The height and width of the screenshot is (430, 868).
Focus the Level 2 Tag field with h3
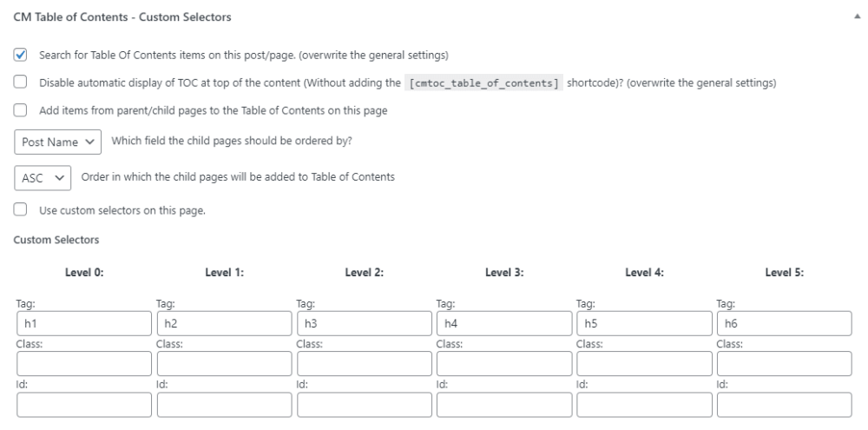pos(364,324)
